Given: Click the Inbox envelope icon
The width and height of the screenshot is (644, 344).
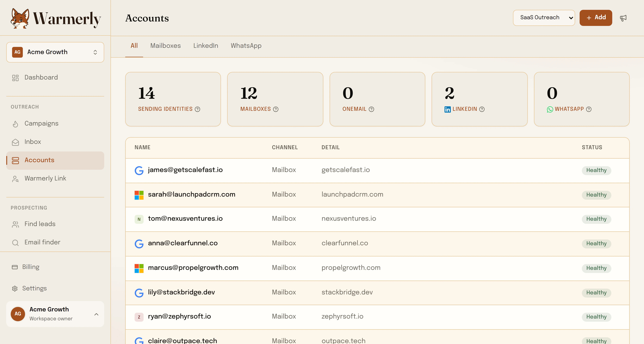Looking at the screenshot, I should (15, 142).
